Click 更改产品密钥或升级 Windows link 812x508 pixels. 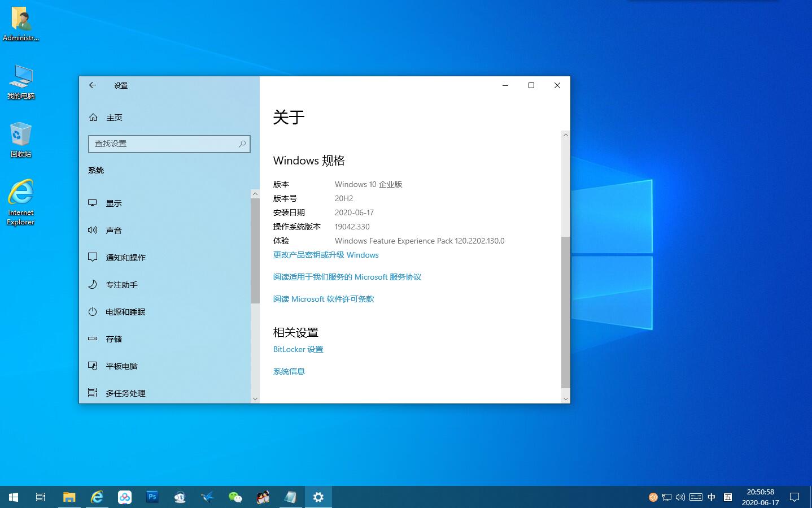326,255
